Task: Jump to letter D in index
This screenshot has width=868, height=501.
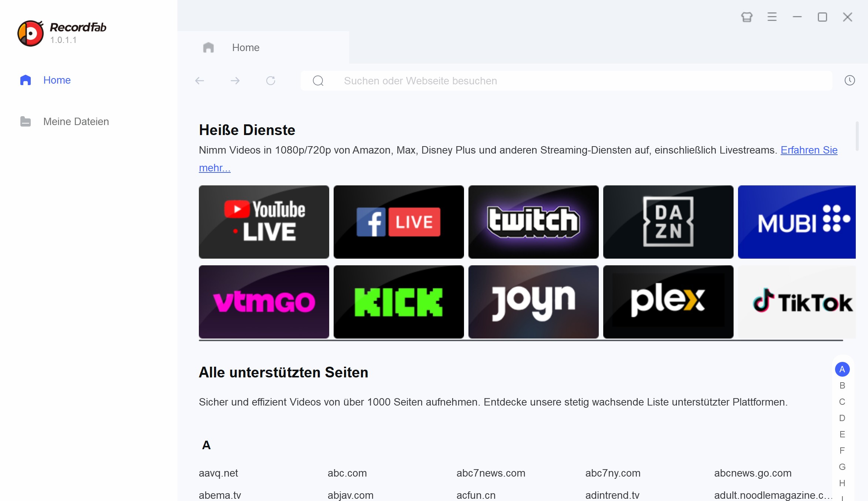Action: pos(842,418)
